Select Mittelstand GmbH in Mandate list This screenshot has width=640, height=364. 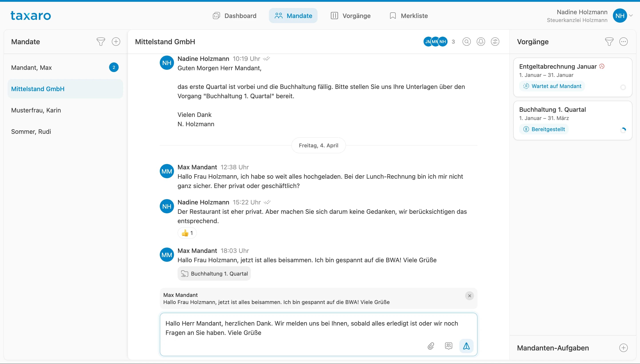pos(65,89)
